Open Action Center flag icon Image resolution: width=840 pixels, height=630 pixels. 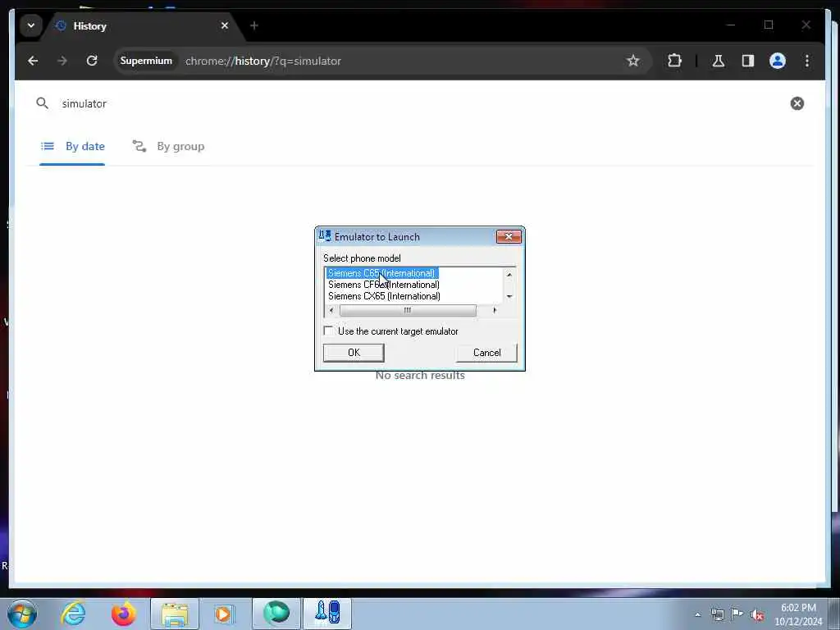pyautogui.click(x=737, y=614)
